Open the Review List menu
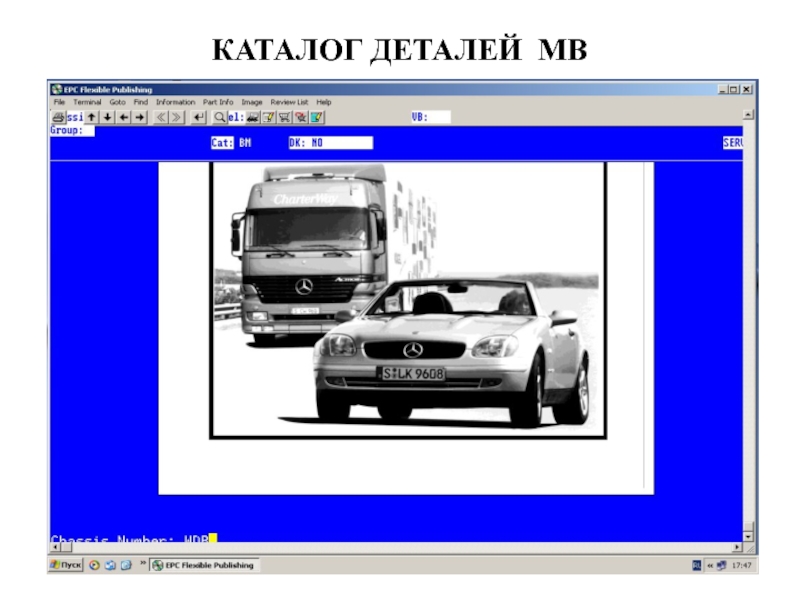The image size is (800, 600). pos(289,102)
